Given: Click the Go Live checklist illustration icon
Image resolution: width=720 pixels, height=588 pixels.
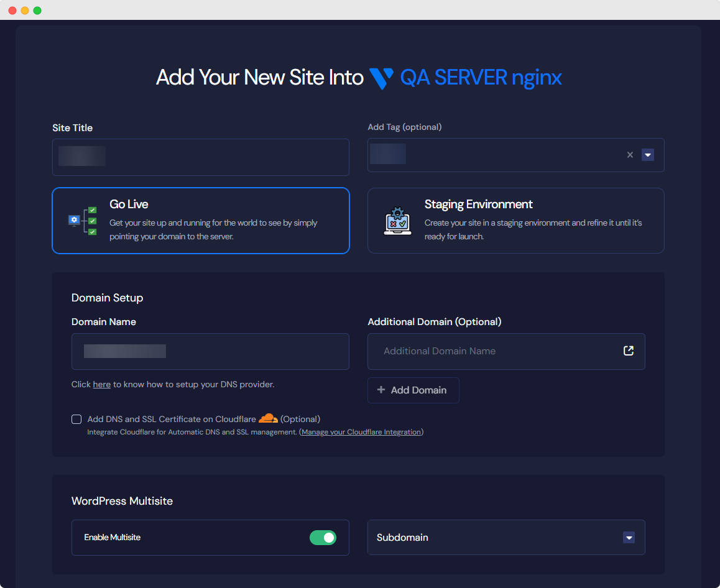Looking at the screenshot, I should coord(83,220).
